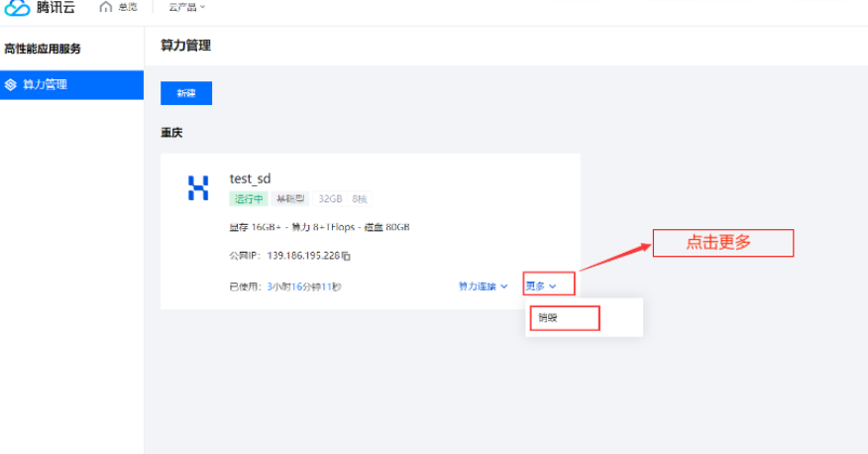Click the 高性能应用服务 sidebar title
This screenshot has width=868, height=454.
coord(43,49)
